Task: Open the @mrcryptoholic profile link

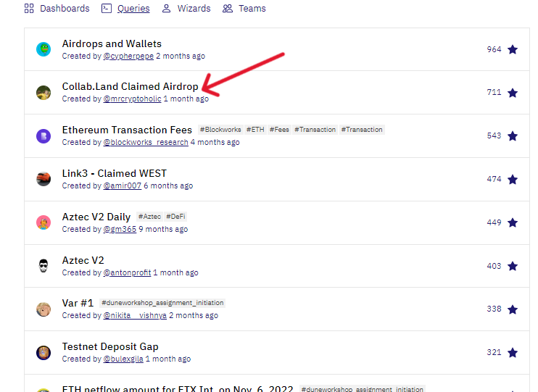Action: 132,99
